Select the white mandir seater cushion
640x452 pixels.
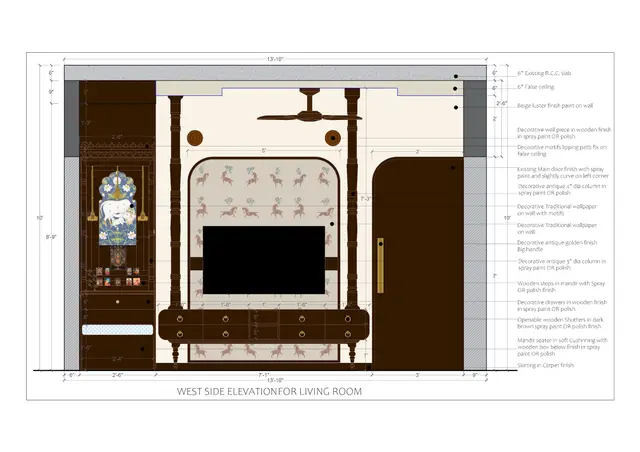(118, 330)
